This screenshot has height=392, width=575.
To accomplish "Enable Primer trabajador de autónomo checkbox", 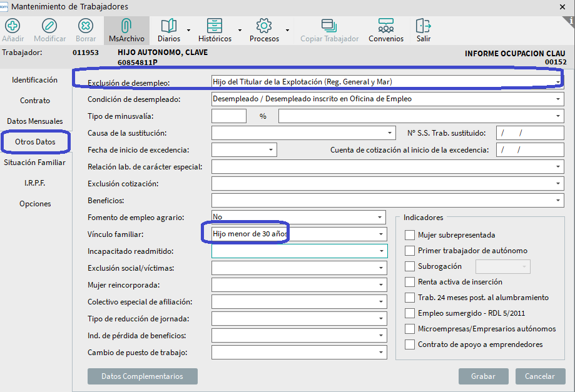I will pyautogui.click(x=410, y=251).
